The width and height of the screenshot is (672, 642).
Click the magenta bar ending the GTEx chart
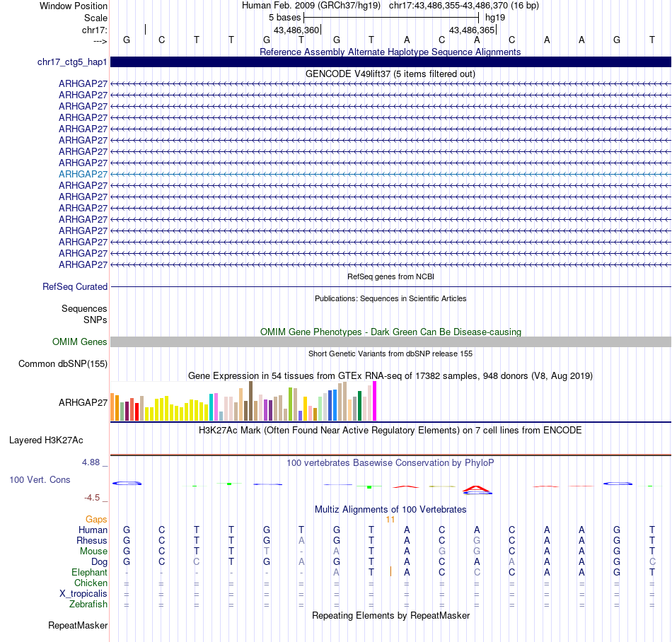coord(375,402)
